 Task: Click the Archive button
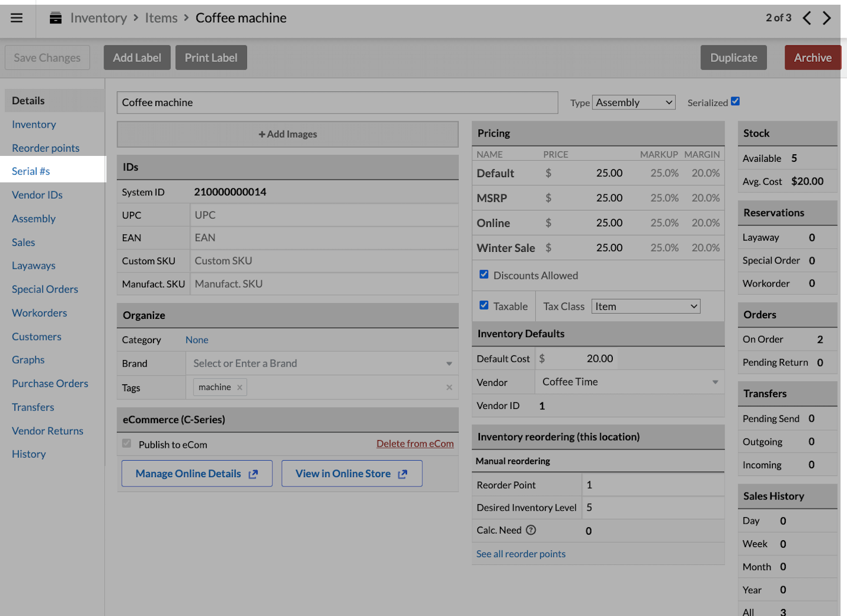(812, 58)
